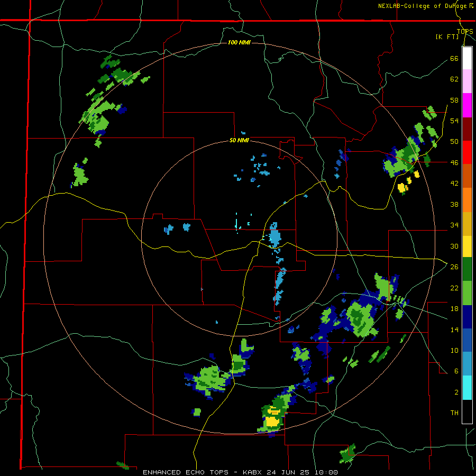Click the 'ENHANCED ECHO TOPS' product title
Screen dimensions: 476x476
pos(185,472)
